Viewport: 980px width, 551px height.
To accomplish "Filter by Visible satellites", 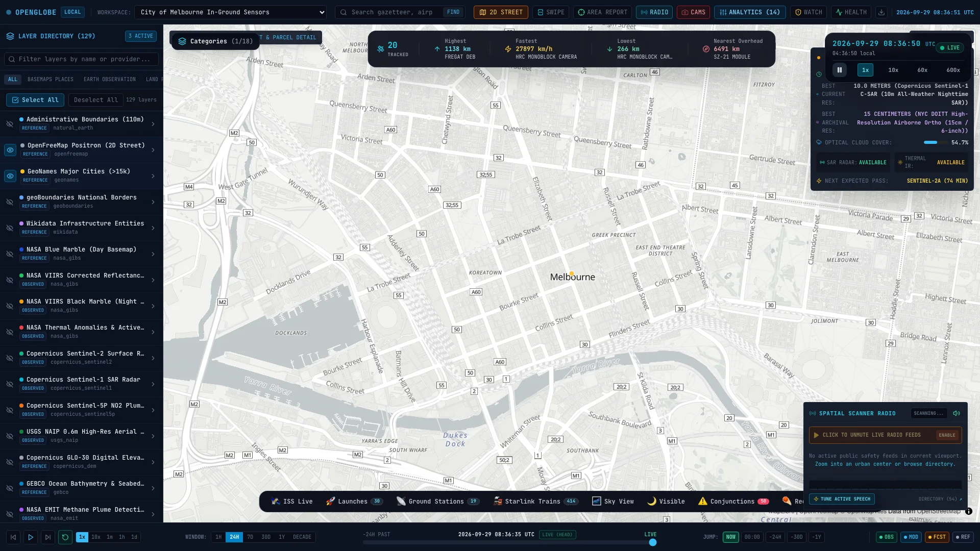I will 666,502.
